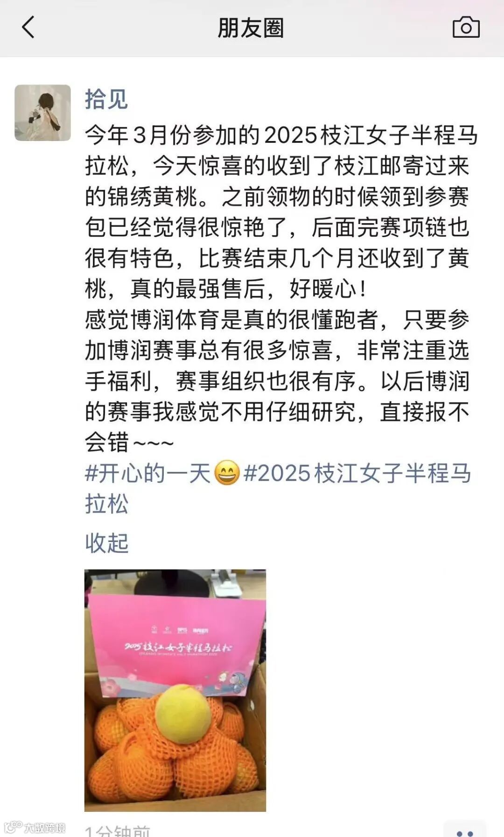504x837 pixels.
Task: Open the 拾见 username profile link
Action: 106,99
